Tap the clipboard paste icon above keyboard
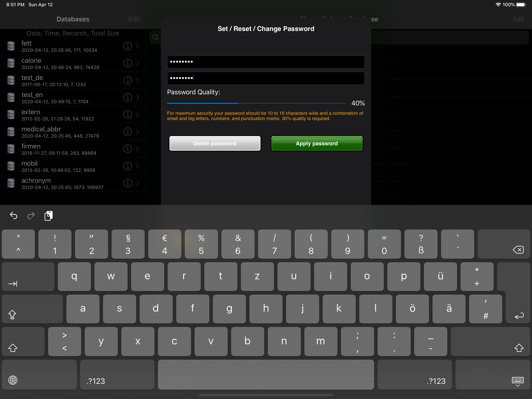 coord(48,216)
